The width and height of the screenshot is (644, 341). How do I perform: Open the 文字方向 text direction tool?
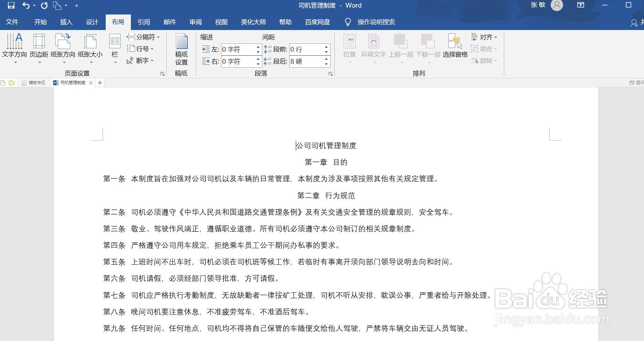(x=14, y=48)
